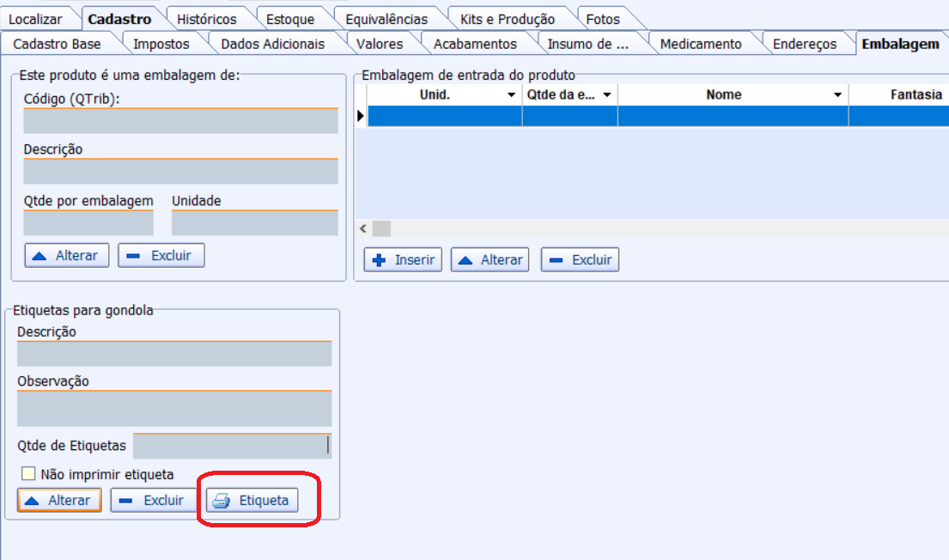Switch to the Estoque tab

(289, 19)
